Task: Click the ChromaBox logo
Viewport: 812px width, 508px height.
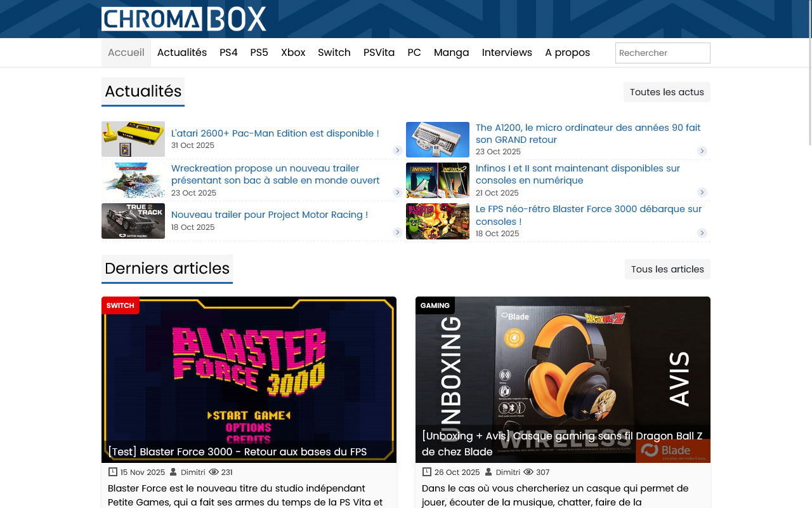Action: tap(183, 19)
